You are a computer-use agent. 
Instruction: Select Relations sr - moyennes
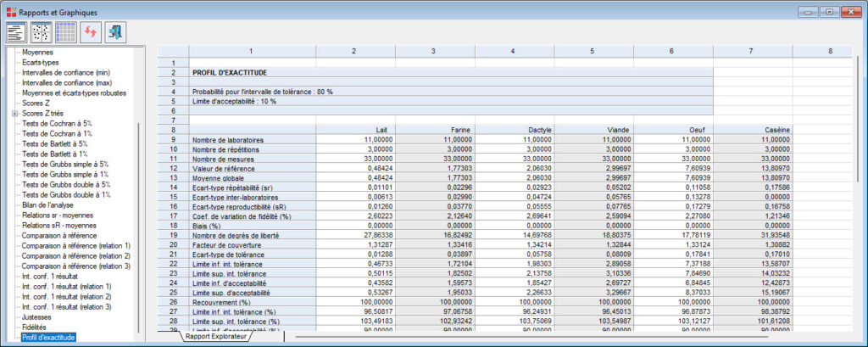coord(58,215)
